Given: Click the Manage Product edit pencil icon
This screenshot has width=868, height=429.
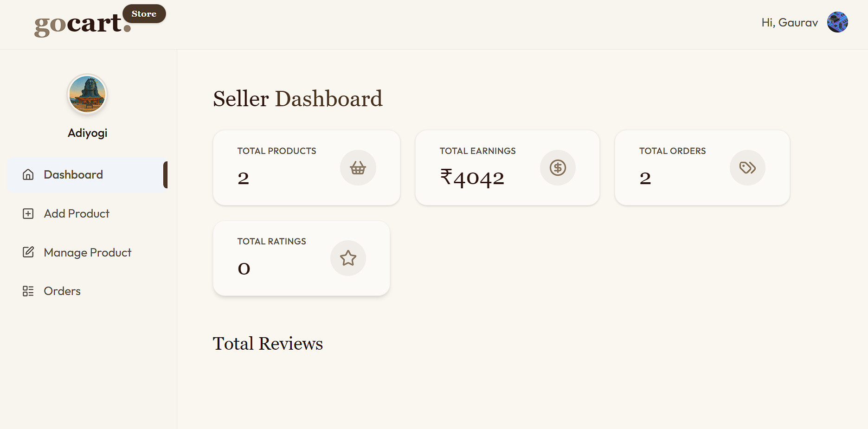Looking at the screenshot, I should [x=28, y=252].
